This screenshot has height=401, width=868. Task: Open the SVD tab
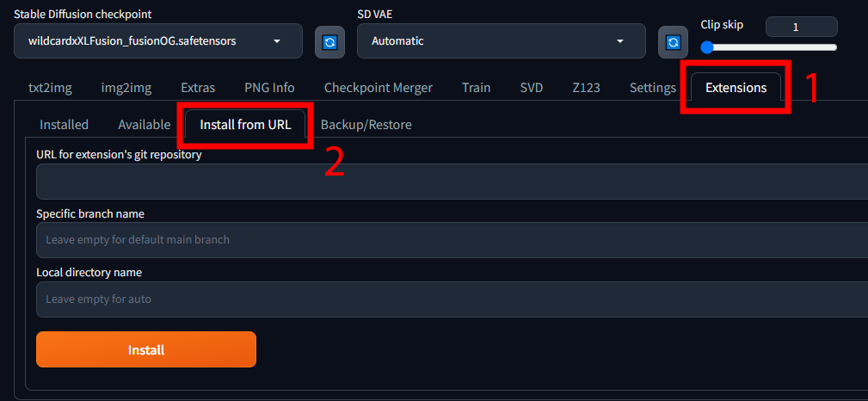click(x=532, y=88)
